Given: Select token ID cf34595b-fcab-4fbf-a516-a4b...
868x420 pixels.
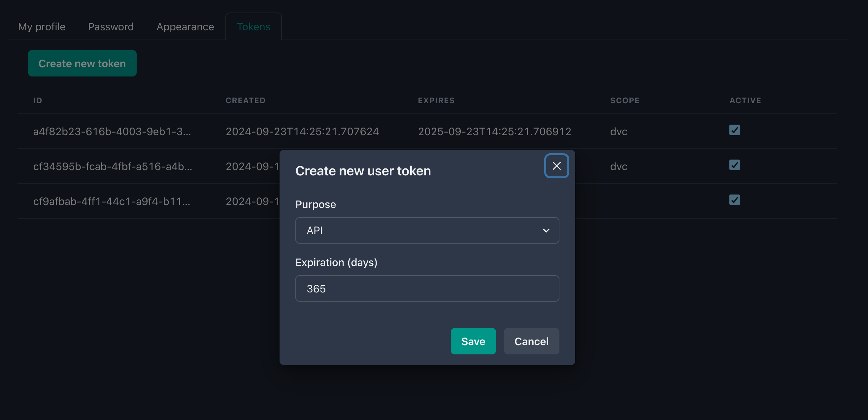Looking at the screenshot, I should click(113, 166).
